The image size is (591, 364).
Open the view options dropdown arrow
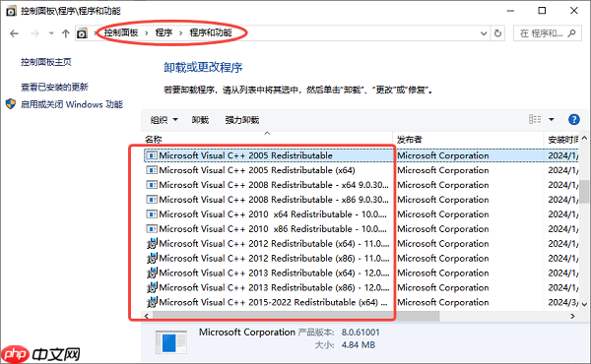[552, 120]
